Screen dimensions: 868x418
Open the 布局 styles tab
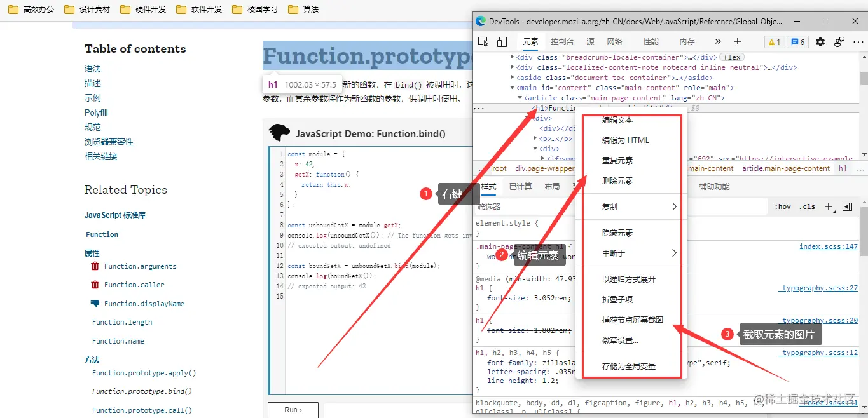[552, 187]
